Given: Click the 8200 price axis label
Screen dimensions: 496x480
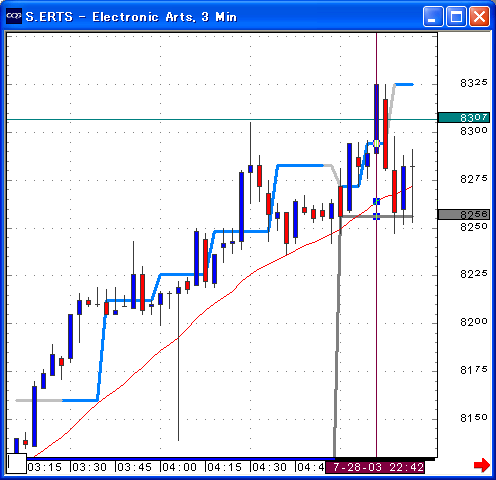Looking at the screenshot, I should click(x=474, y=322).
